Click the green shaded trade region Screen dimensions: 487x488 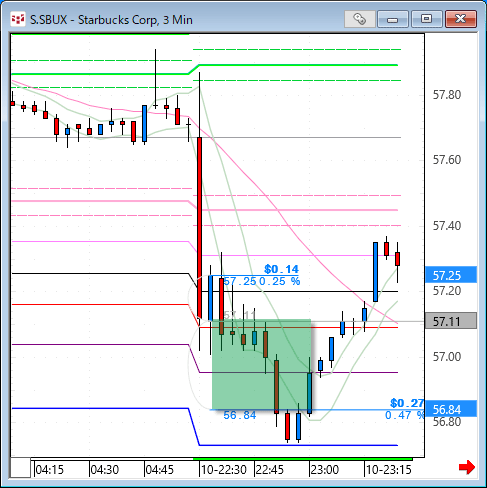[261, 364]
